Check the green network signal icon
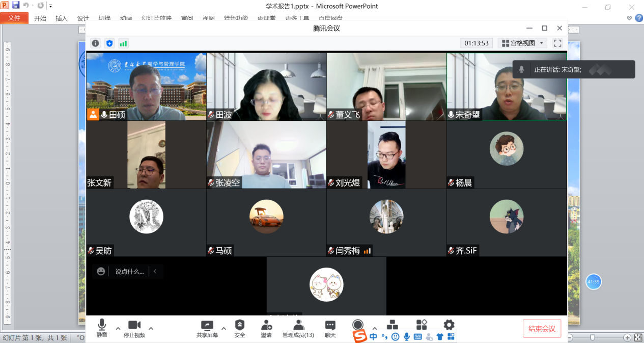Screen dimensions: 644x343 click(123, 43)
